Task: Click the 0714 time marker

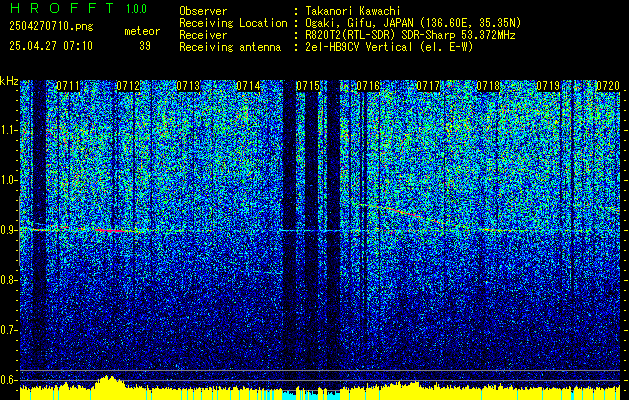Action: 248,86
